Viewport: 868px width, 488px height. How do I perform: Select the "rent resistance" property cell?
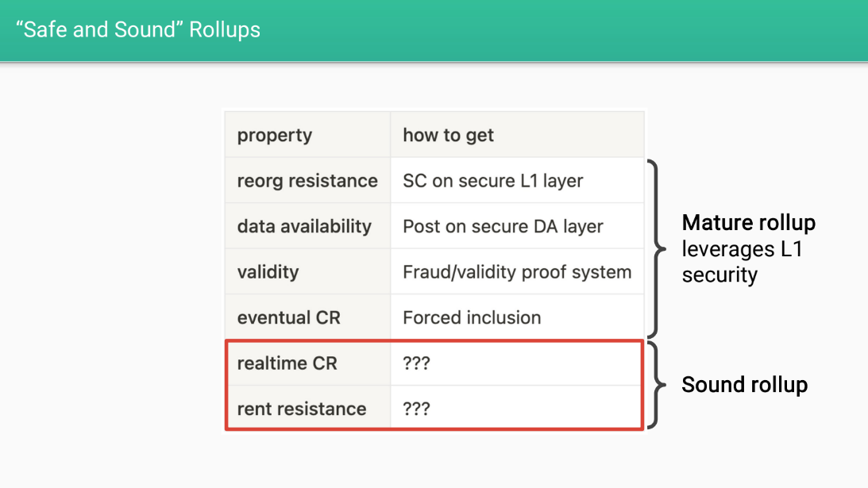[x=302, y=409]
